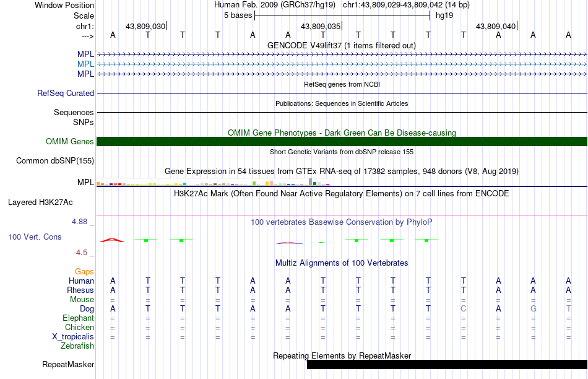Click the chr1:43,809,029-43,809,042 (14 bp) position text
The image size is (588, 379).
pos(406,5)
